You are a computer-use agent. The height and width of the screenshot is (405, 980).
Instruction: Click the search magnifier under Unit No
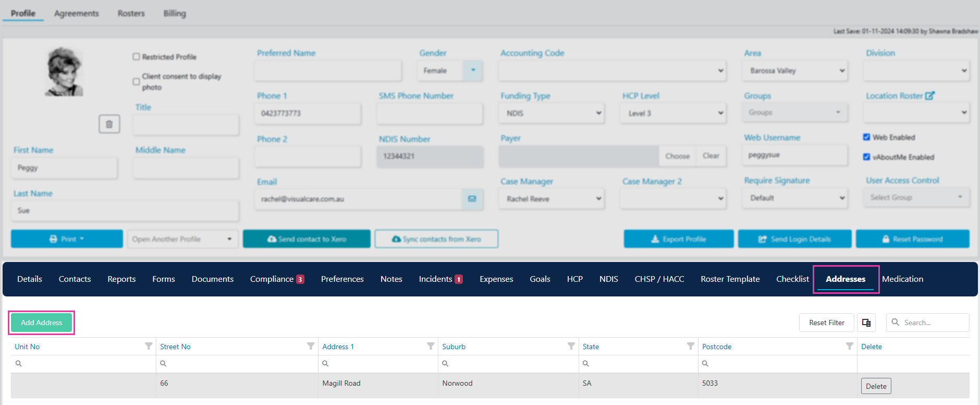[x=18, y=363]
